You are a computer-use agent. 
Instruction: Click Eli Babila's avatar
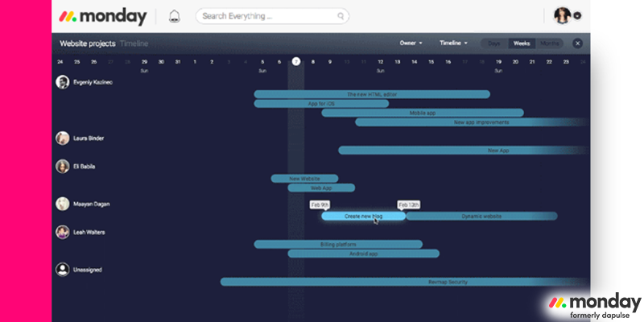tap(62, 167)
